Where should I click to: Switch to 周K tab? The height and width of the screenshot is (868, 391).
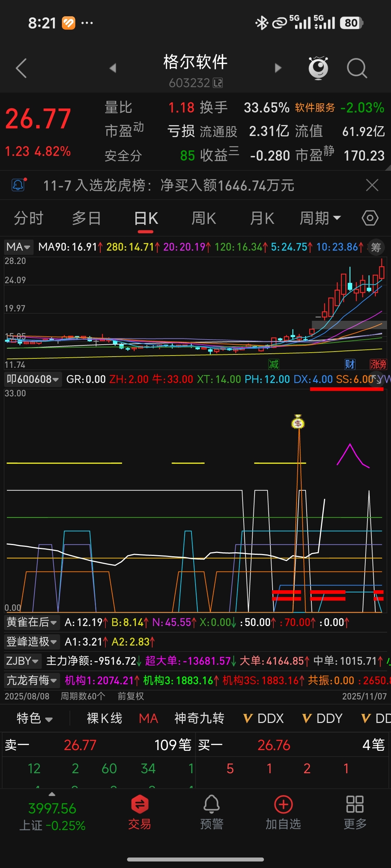click(x=204, y=218)
